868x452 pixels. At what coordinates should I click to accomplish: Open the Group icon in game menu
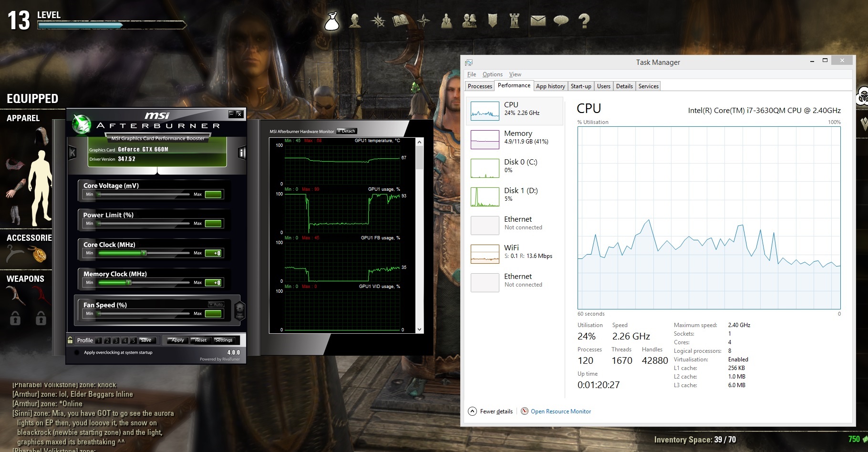(446, 21)
